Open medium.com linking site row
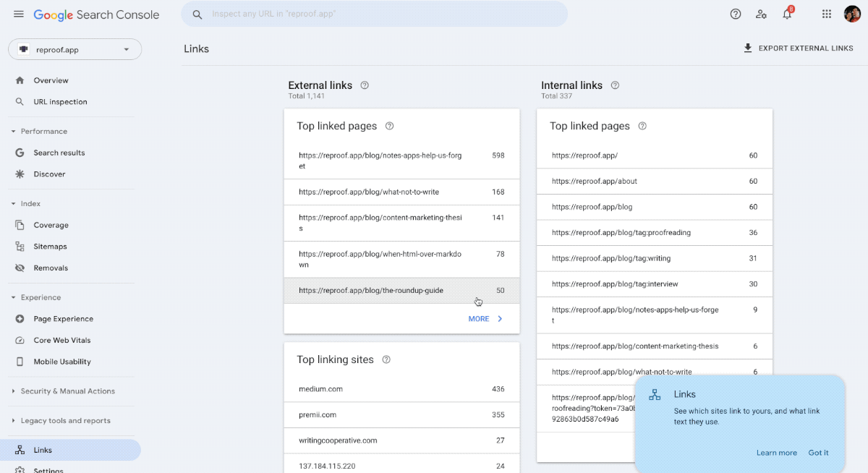Screen dimensions: 868x473 (401, 389)
